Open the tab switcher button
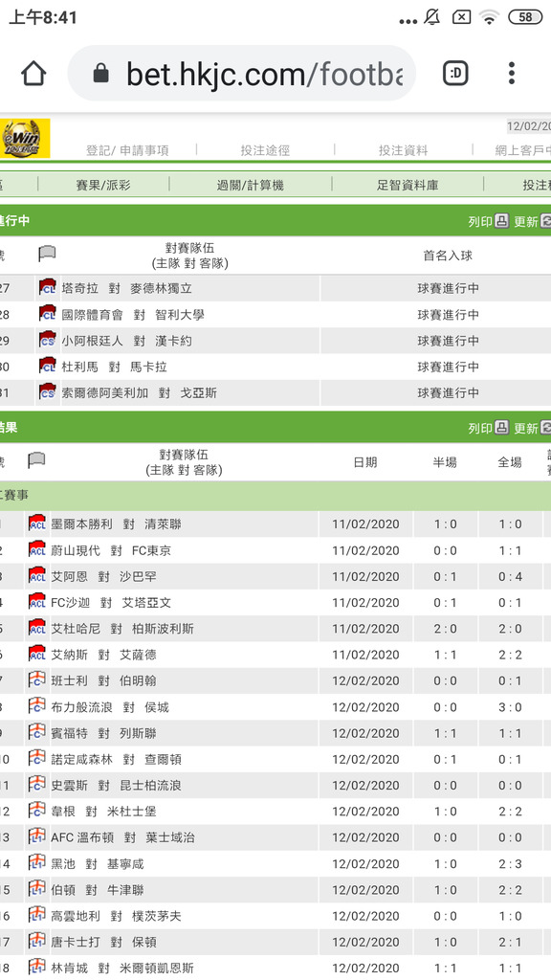The height and width of the screenshot is (980, 551). [x=455, y=74]
